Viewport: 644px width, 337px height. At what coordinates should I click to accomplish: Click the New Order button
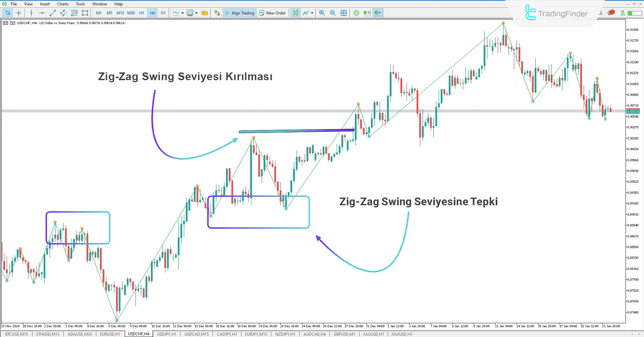click(x=272, y=13)
